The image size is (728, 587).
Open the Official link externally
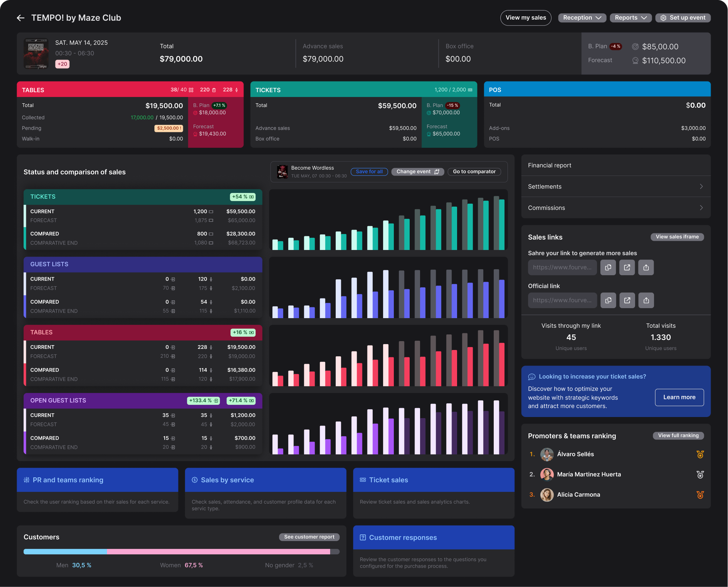[627, 300]
